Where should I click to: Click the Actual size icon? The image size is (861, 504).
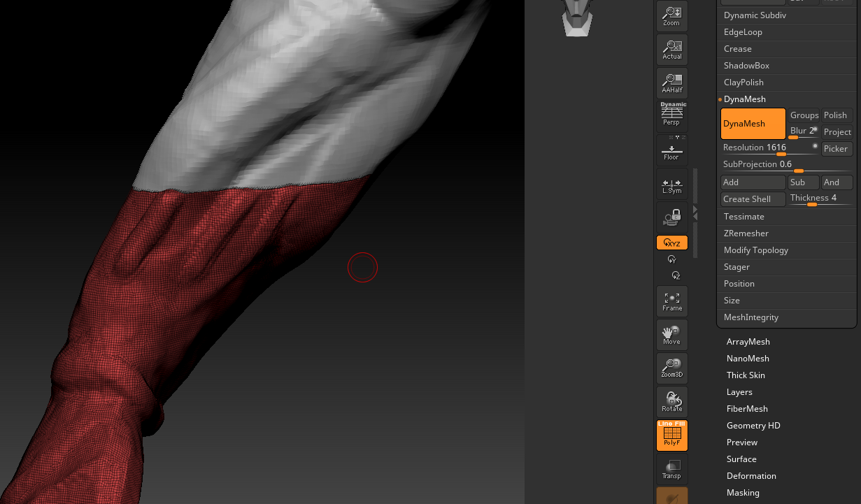tap(672, 48)
